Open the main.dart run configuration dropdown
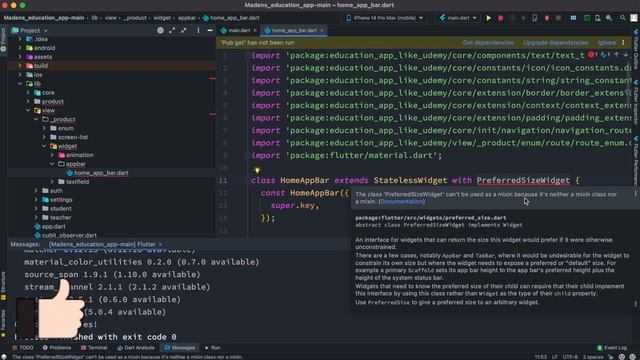 point(458,18)
